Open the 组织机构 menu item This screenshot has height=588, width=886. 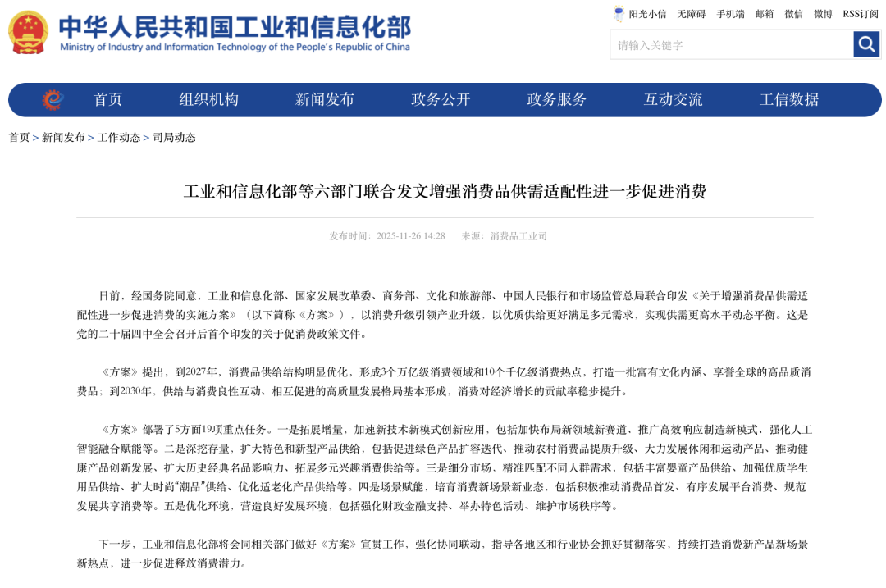coord(208,99)
